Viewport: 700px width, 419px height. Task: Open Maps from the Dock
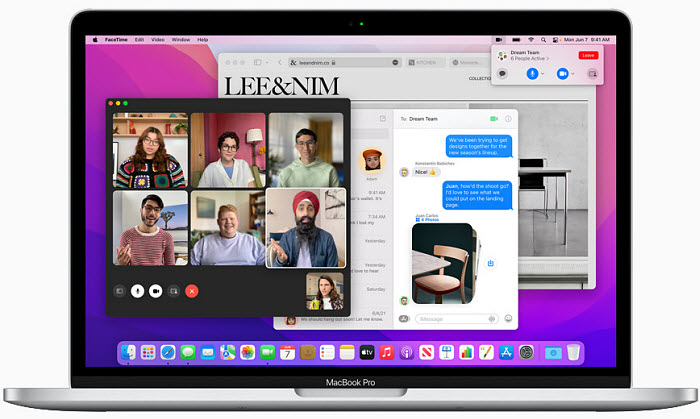pyautogui.click(x=227, y=353)
